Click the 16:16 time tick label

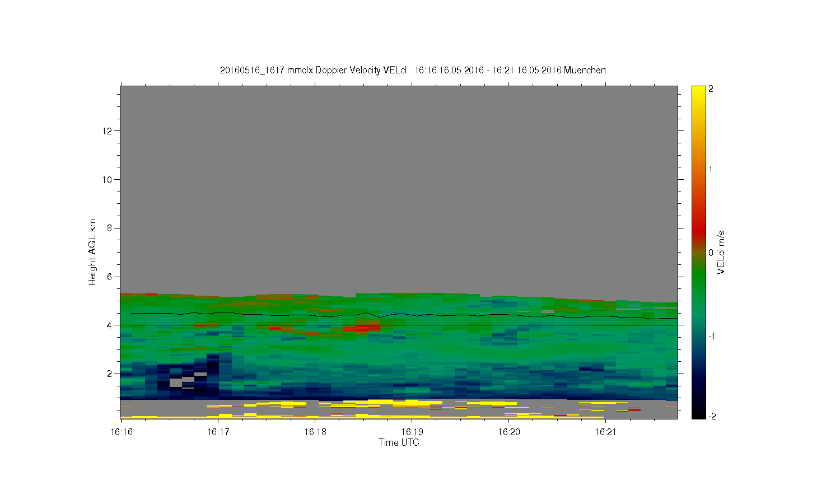coord(122,432)
